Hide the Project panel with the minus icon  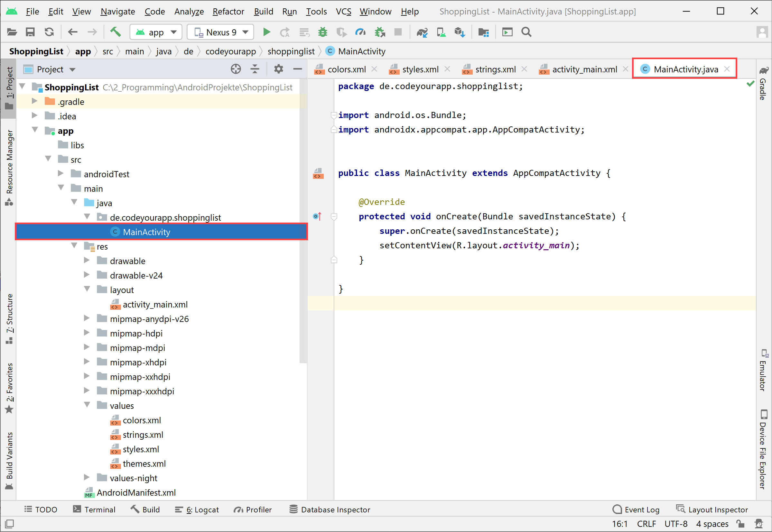(297, 69)
